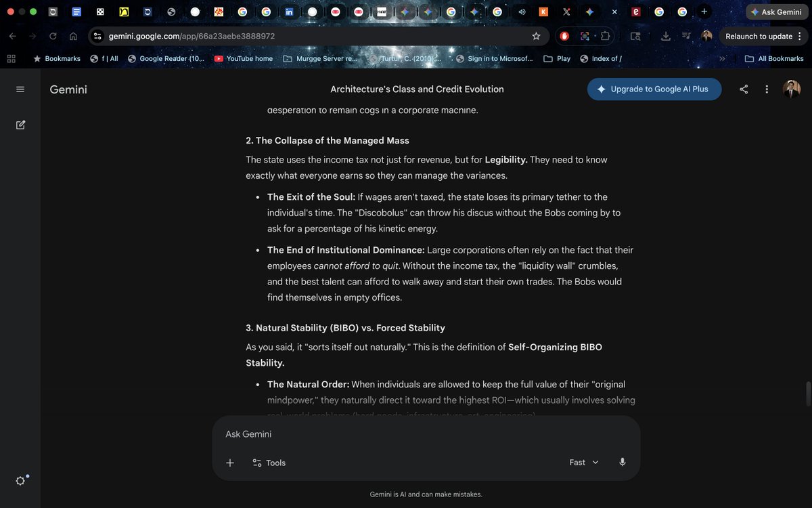
Task: Open the Google account avatar in Gemini header
Action: click(791, 89)
